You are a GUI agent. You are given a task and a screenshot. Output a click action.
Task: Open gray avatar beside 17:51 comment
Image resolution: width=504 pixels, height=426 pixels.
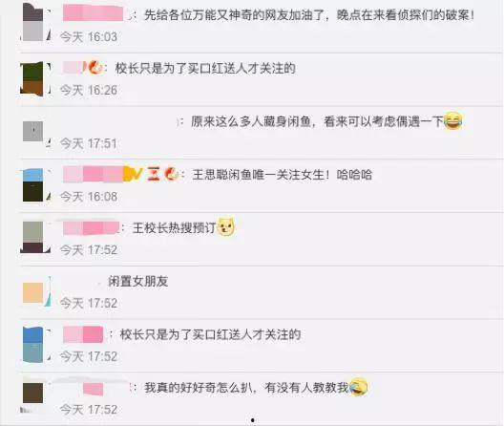click(x=32, y=131)
